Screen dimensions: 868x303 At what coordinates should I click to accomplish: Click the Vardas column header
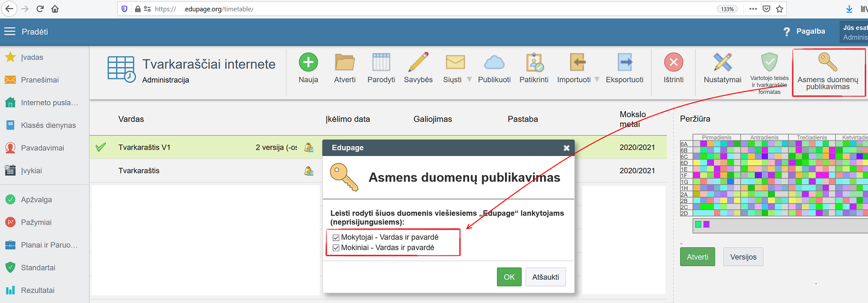tap(131, 119)
